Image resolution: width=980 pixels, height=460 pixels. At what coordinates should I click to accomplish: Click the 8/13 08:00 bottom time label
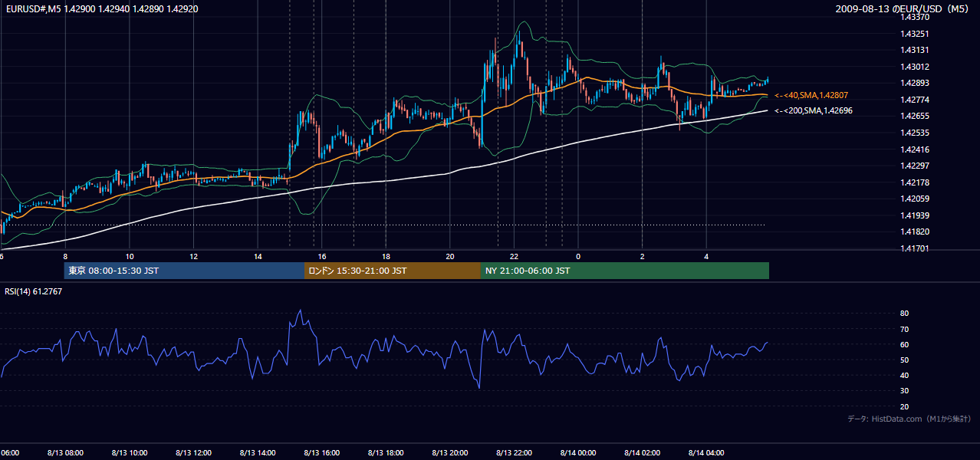[x=65, y=452]
